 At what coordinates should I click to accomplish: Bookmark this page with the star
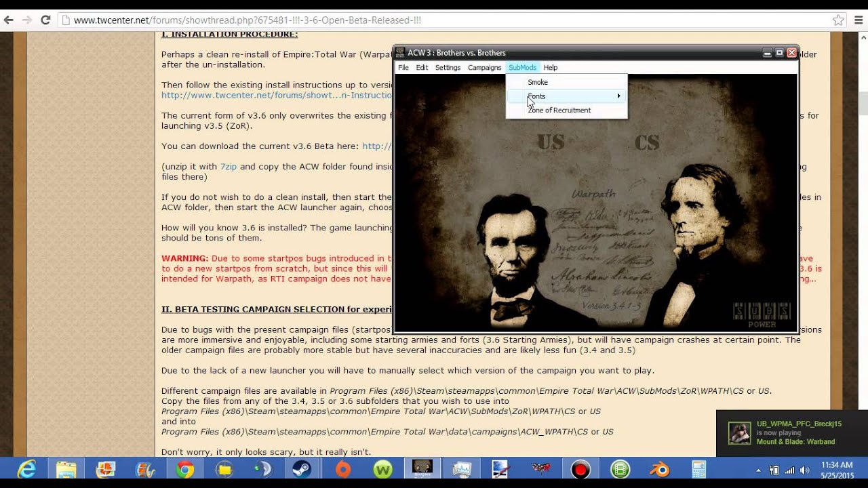(838, 20)
